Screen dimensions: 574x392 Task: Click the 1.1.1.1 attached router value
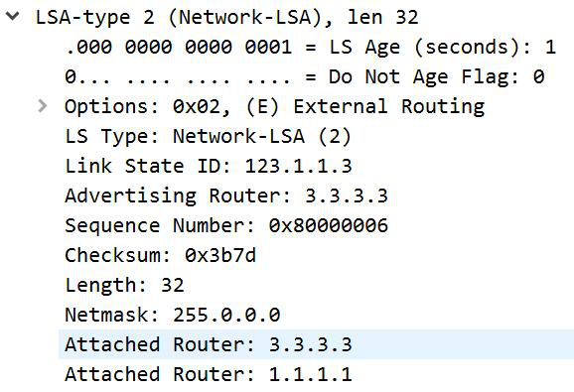tap(311, 374)
